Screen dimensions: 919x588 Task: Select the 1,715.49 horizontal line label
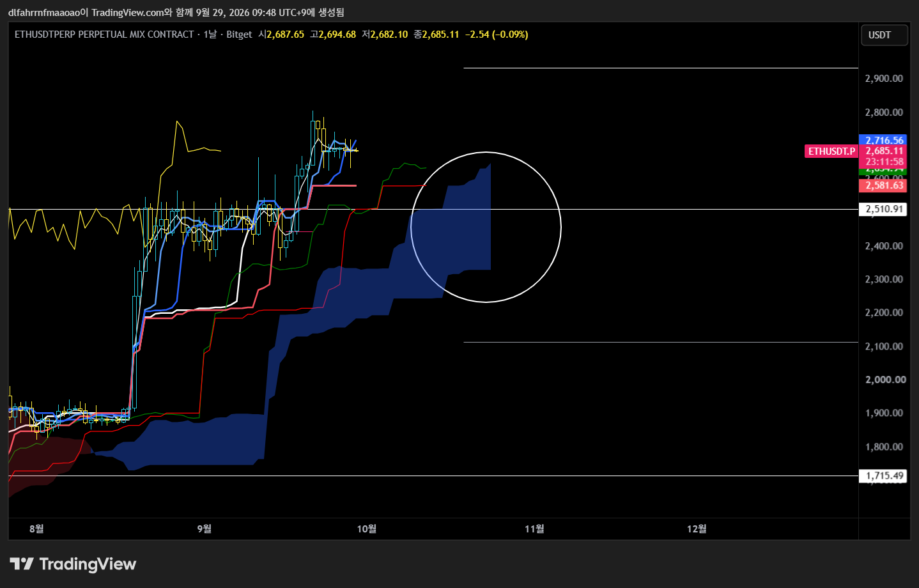[884, 476]
